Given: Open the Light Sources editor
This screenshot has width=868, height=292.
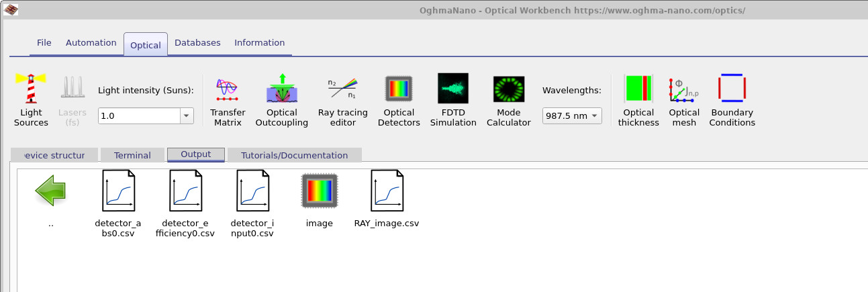Looking at the screenshot, I should point(31,99).
